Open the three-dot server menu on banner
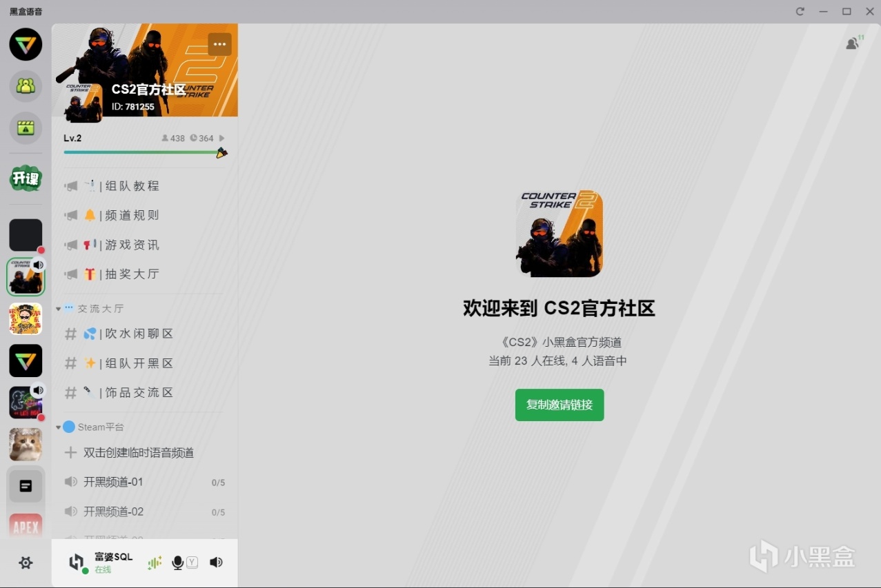This screenshot has height=588, width=881. click(x=219, y=44)
